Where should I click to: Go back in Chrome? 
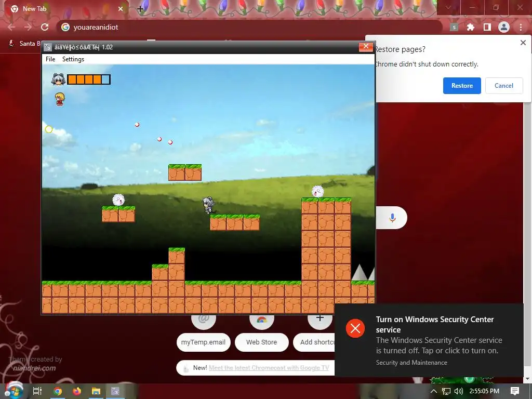coord(11,27)
